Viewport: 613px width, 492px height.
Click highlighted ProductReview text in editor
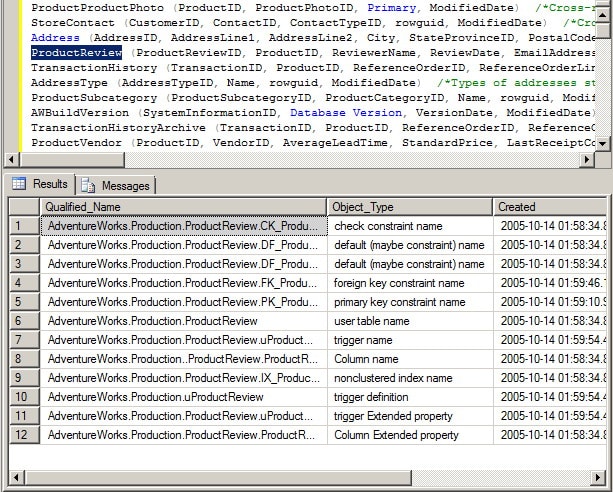pyautogui.click(x=77, y=53)
